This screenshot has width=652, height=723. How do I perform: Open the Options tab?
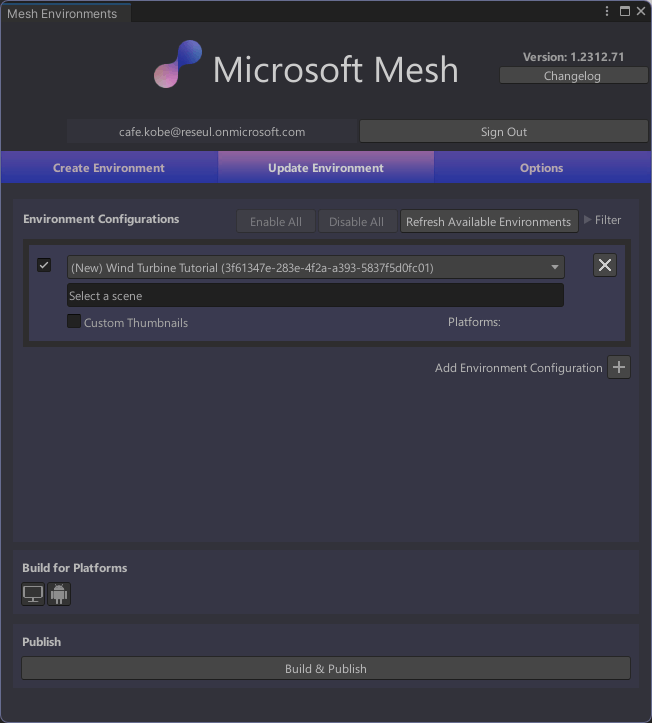(542, 168)
